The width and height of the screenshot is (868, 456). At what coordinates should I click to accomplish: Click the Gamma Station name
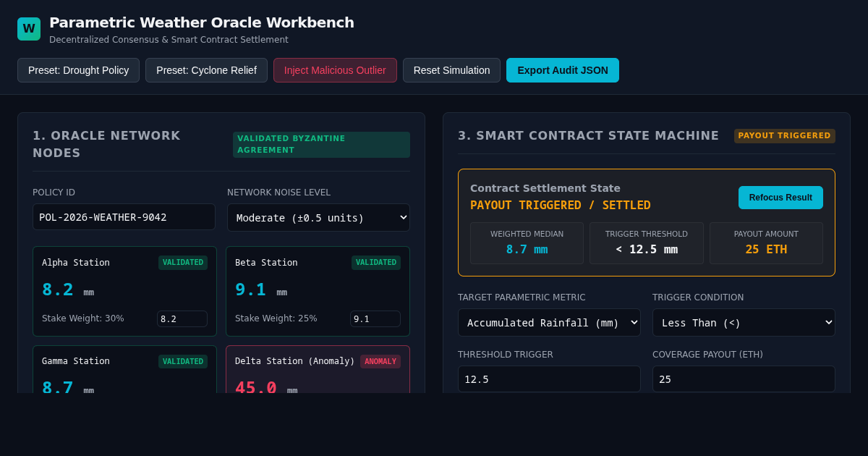pos(76,361)
